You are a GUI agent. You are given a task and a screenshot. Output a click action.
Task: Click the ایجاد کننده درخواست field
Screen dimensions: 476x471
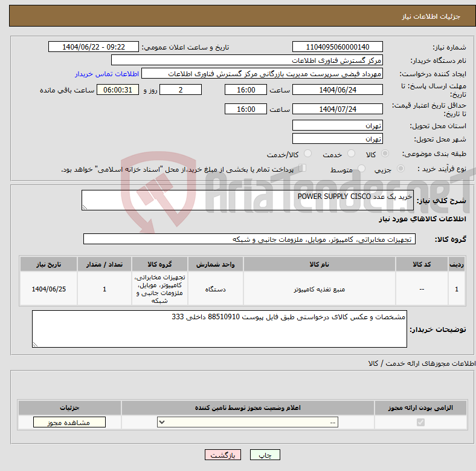[262, 74]
